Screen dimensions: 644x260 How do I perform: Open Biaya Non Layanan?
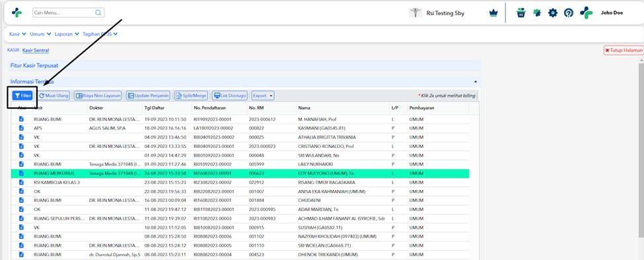[98, 96]
